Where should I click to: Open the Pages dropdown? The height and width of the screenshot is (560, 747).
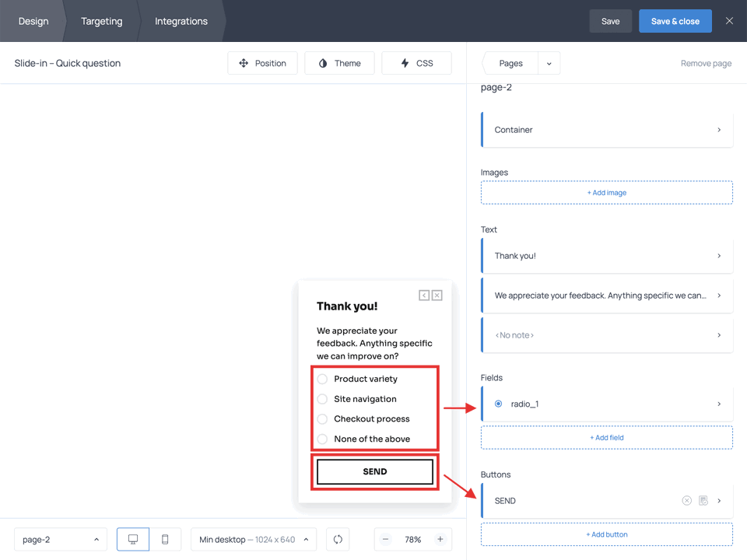550,63
